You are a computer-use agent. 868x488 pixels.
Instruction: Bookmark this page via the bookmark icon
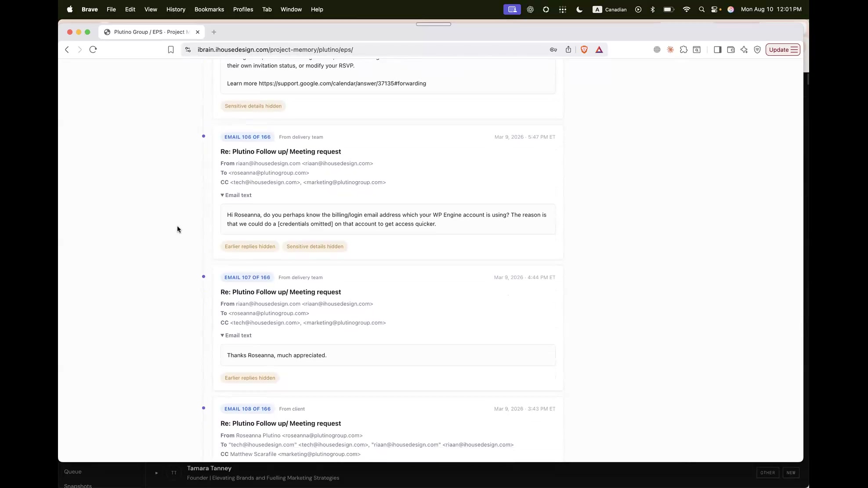[171, 50]
